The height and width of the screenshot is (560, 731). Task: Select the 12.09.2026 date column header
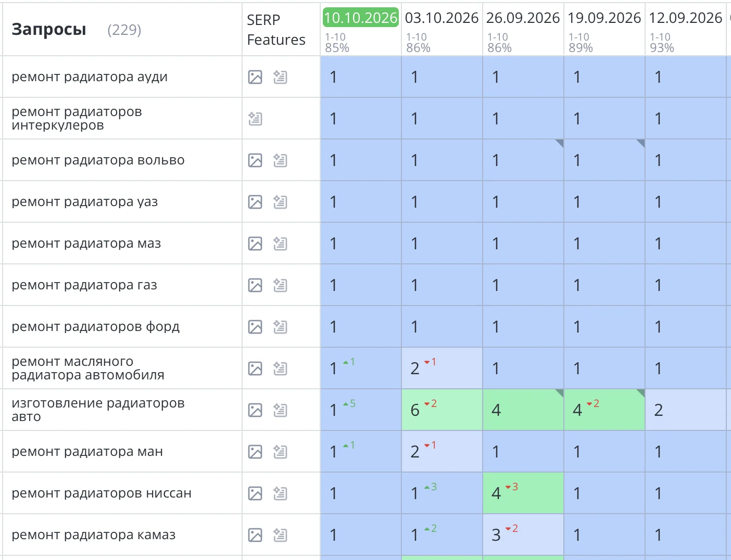coord(685,18)
